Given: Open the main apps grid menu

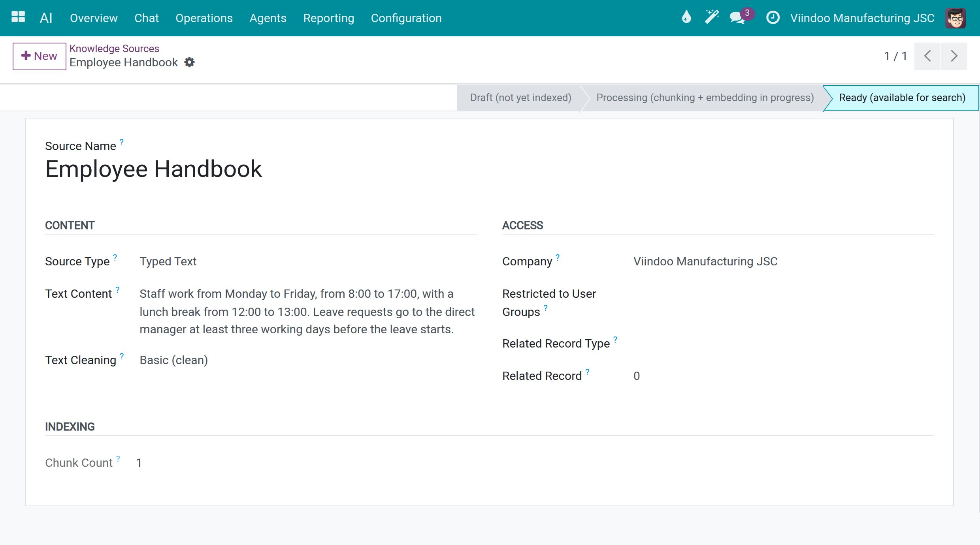Looking at the screenshot, I should point(18,17).
